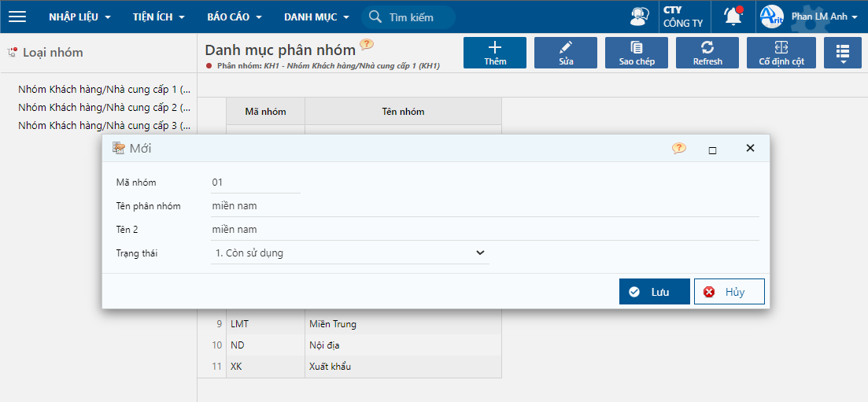Open the list view options dropdown
868x402 pixels.
tap(843, 53)
